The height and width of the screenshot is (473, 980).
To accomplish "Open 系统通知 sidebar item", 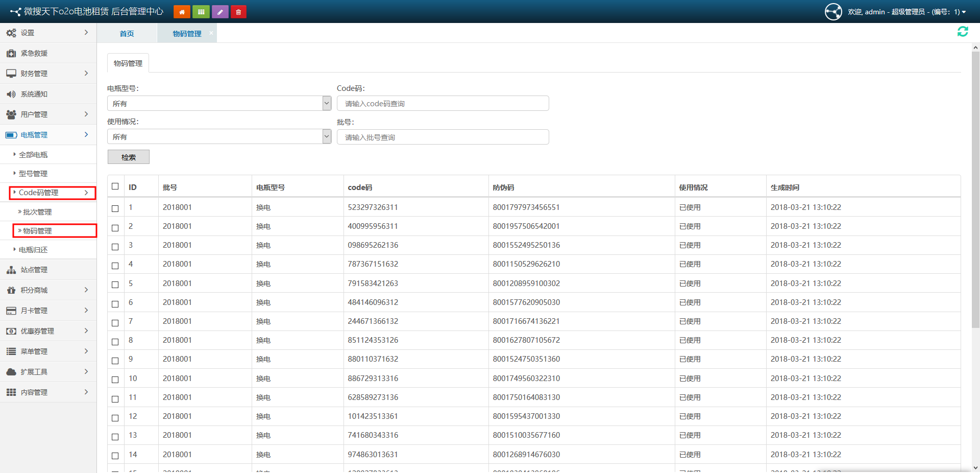I will coord(34,94).
